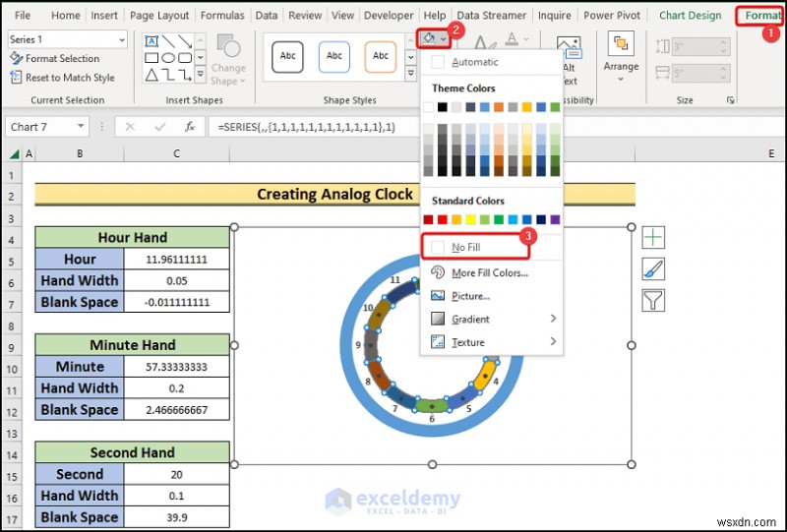The height and width of the screenshot is (532, 787).
Task: Switch to the Chart Design tab
Action: coord(691,16)
